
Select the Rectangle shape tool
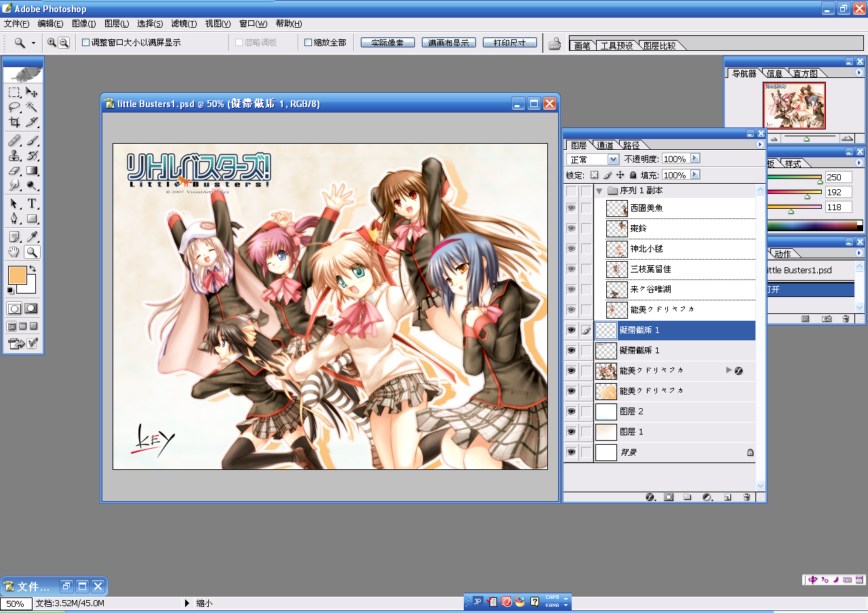pyautogui.click(x=32, y=218)
